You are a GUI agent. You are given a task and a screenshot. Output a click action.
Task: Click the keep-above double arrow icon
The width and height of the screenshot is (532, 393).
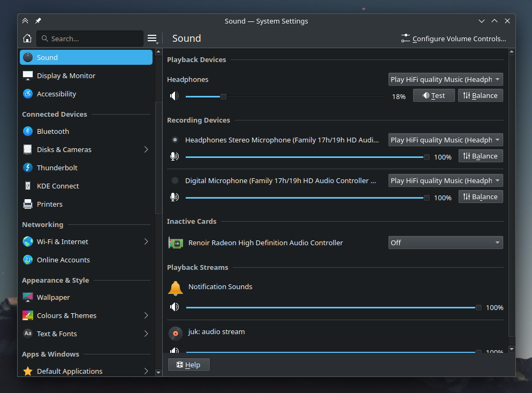(25, 21)
